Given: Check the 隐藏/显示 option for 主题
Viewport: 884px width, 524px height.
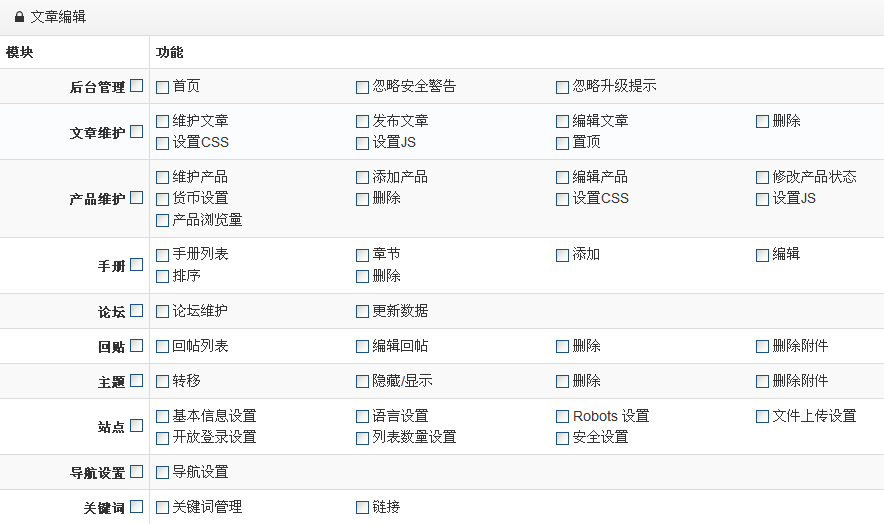Looking at the screenshot, I should [363, 382].
